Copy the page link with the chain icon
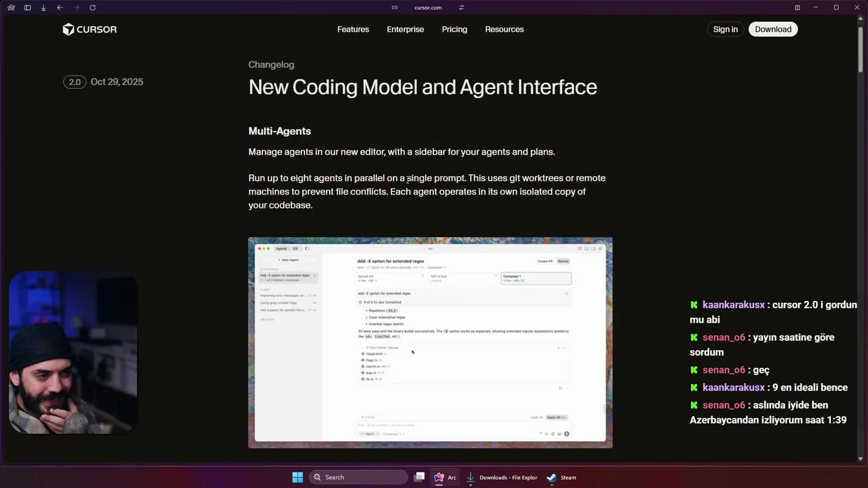This screenshot has height=488, width=868. pyautogui.click(x=395, y=7)
